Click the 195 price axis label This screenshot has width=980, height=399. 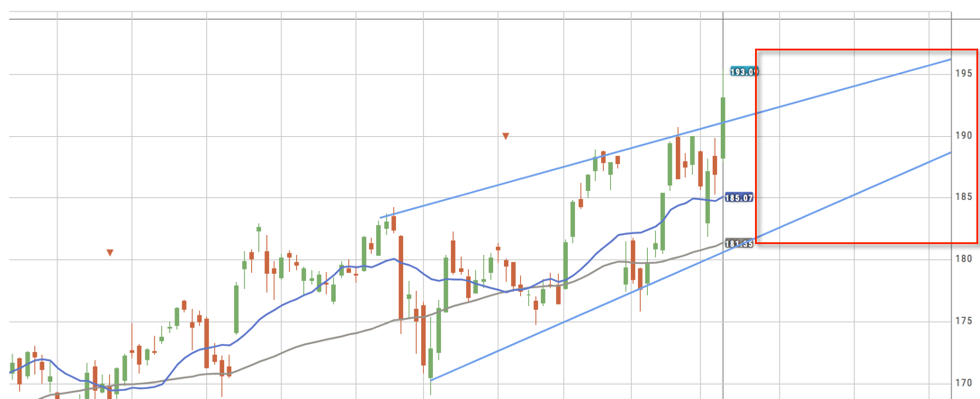[x=964, y=74]
